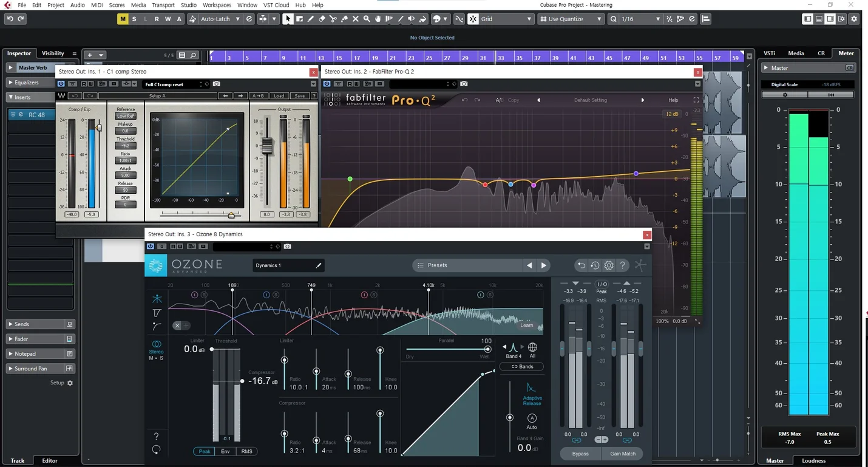This screenshot has width=868, height=467.
Task: Open C1 comp preset name dropdown
Action: (x=176, y=84)
